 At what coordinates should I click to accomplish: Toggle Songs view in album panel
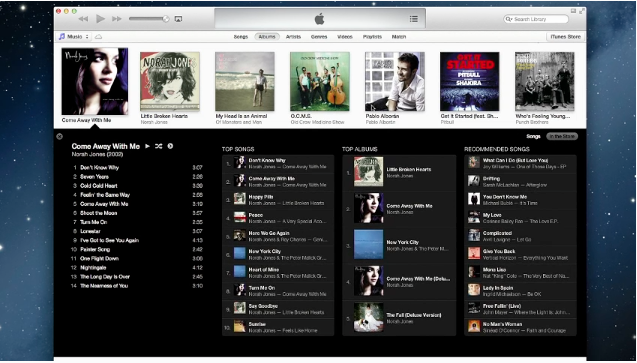(x=533, y=136)
